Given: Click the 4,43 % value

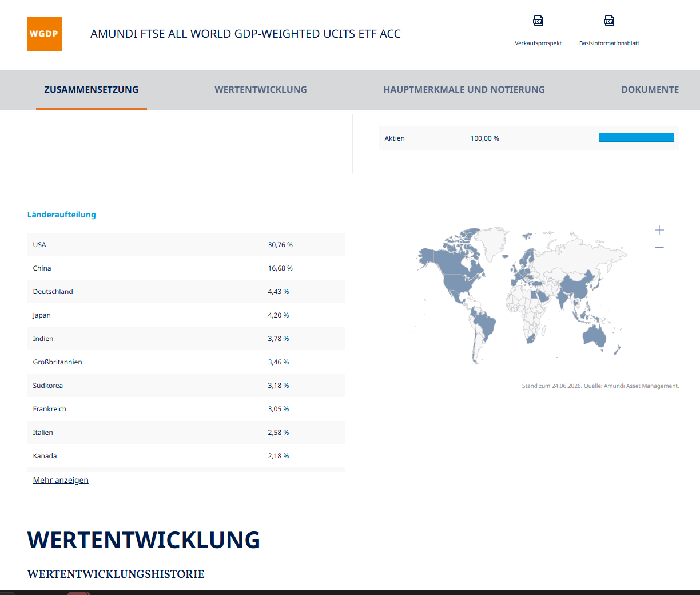Looking at the screenshot, I should pos(279,292).
